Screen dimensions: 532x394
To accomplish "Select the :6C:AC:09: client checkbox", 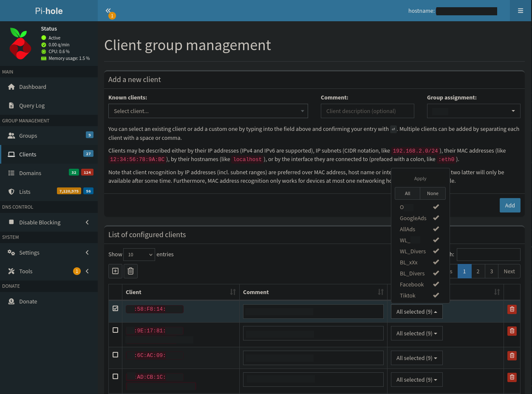I will coord(115,354).
